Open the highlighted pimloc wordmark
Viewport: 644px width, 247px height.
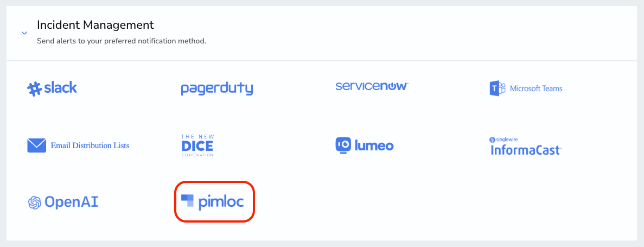[221, 202]
